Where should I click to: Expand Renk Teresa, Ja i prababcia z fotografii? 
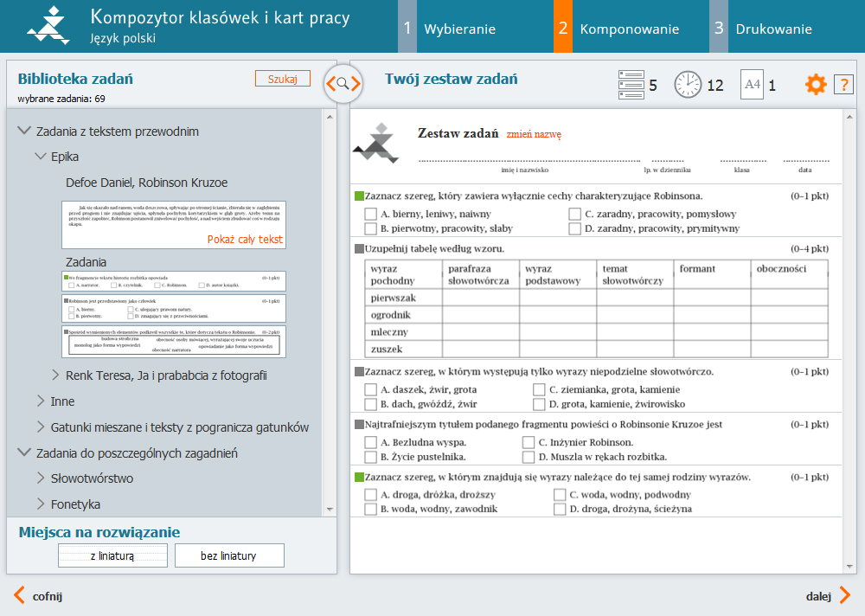pos(55,375)
